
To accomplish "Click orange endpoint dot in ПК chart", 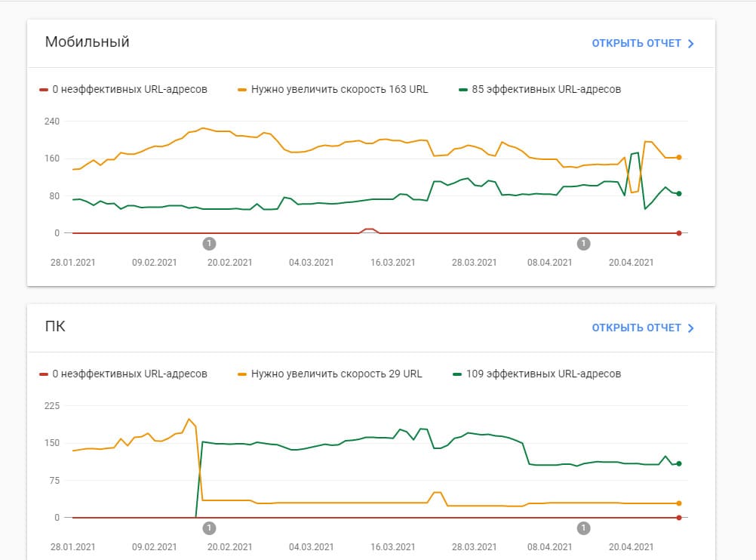I will 679,503.
